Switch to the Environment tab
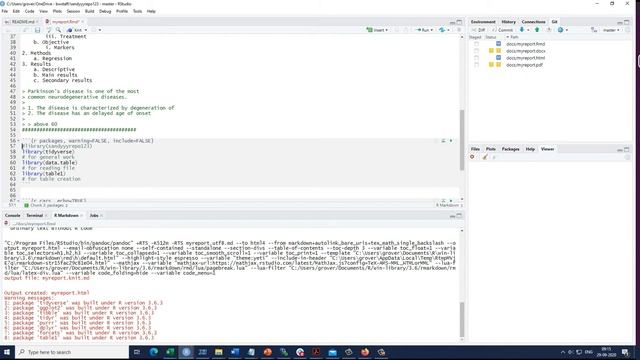The height and width of the screenshot is (360, 640). pos(483,22)
